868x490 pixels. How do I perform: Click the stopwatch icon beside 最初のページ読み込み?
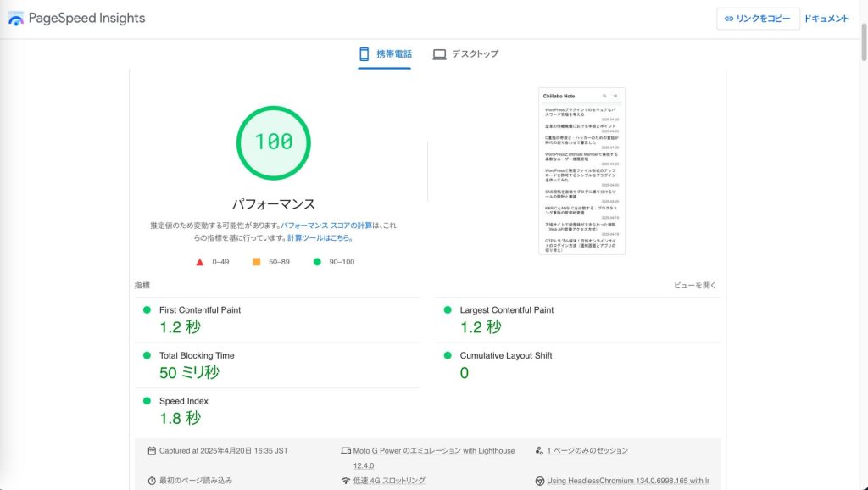pyautogui.click(x=152, y=481)
